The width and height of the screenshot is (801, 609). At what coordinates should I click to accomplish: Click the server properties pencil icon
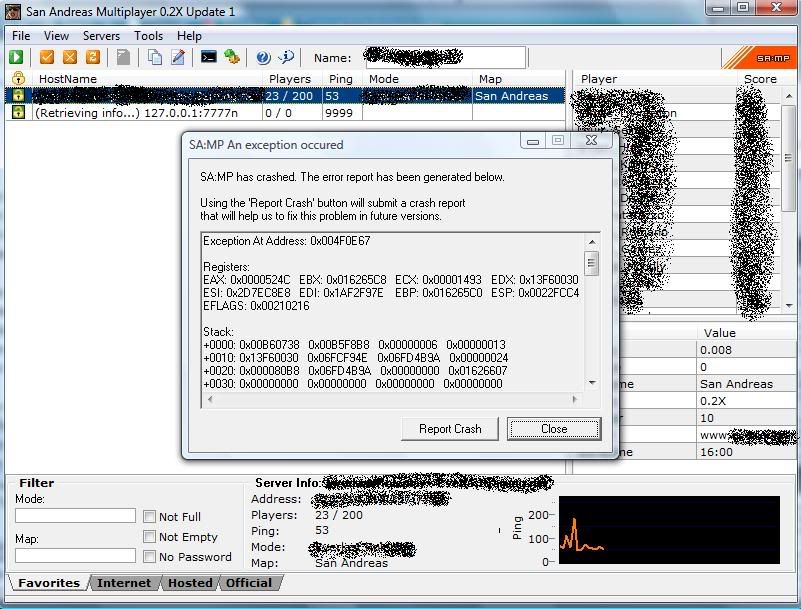178,57
